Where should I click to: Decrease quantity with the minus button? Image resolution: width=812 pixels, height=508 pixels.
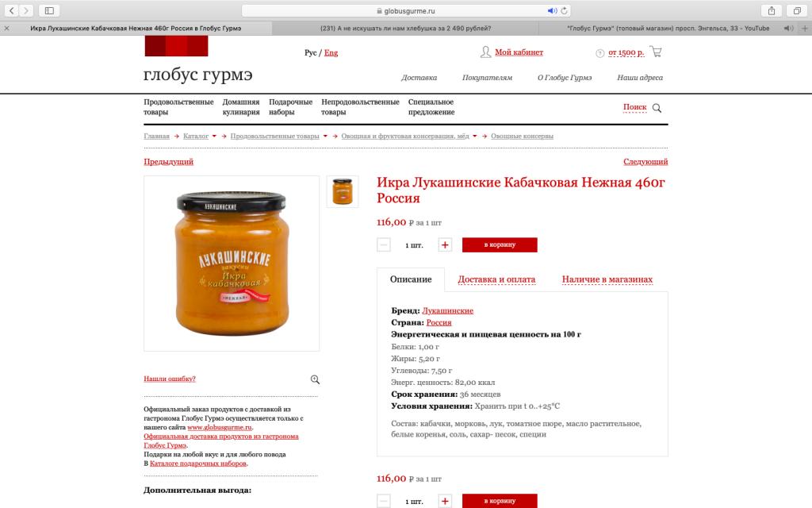[x=383, y=244]
